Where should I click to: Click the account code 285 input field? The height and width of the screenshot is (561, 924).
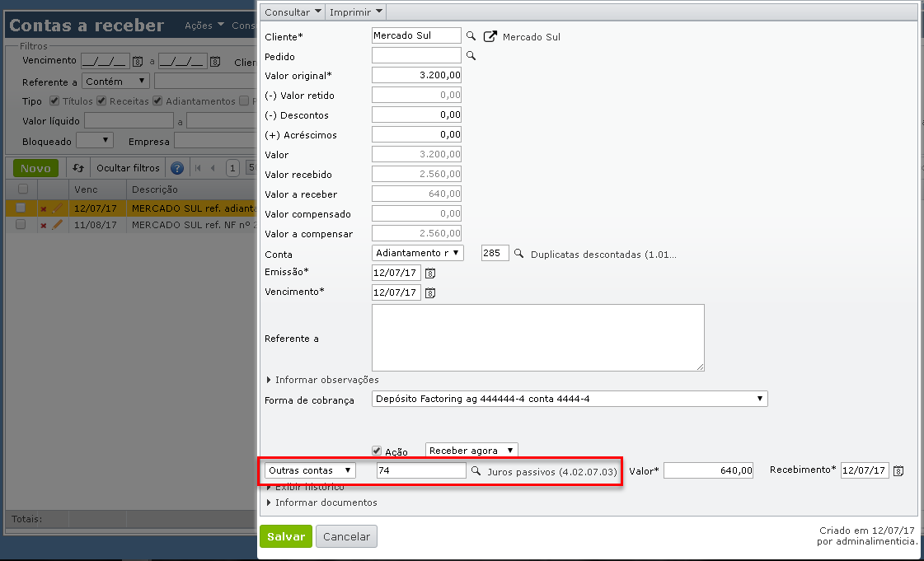point(495,253)
